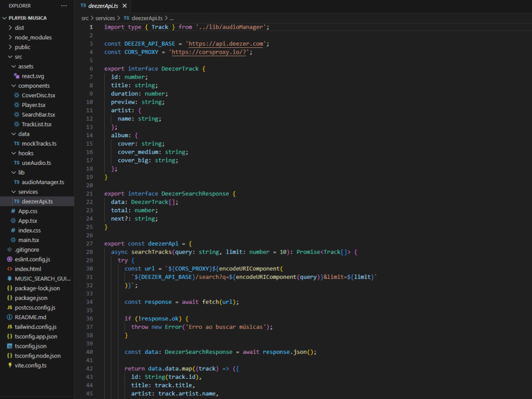Click the CORS_PROXY constant on line 4
532x399 pixels.
coord(141,52)
